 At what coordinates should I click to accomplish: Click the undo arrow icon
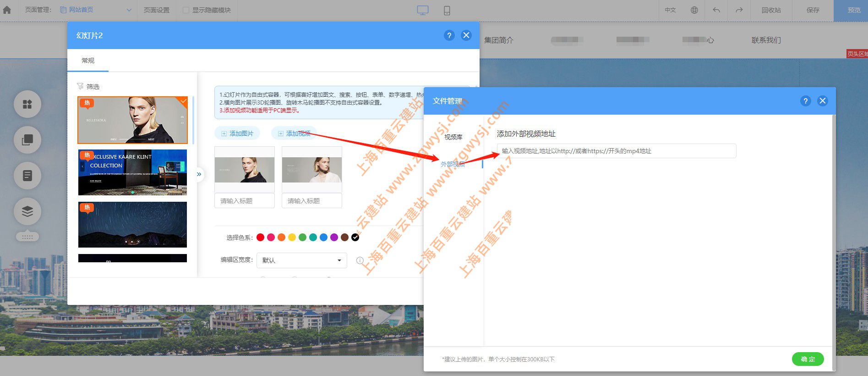coord(716,10)
